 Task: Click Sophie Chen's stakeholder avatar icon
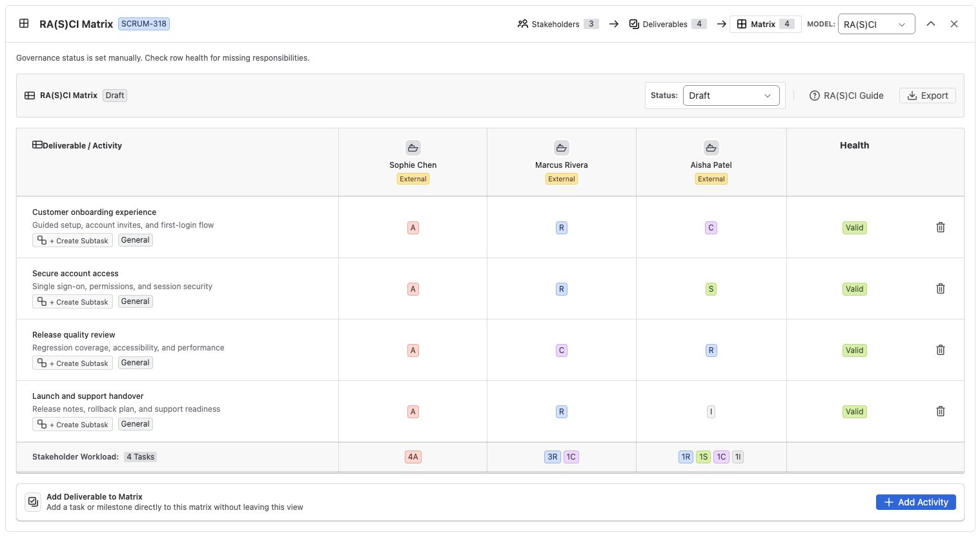tap(413, 148)
